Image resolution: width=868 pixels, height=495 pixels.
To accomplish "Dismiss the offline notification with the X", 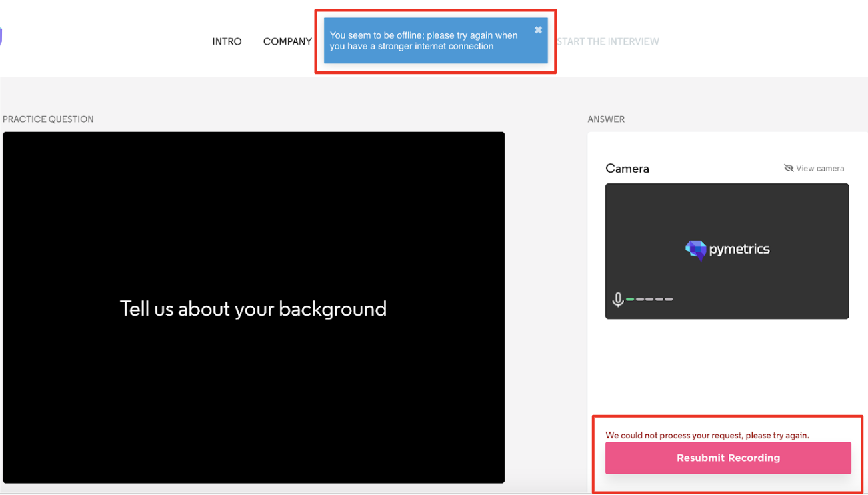I will click(538, 30).
